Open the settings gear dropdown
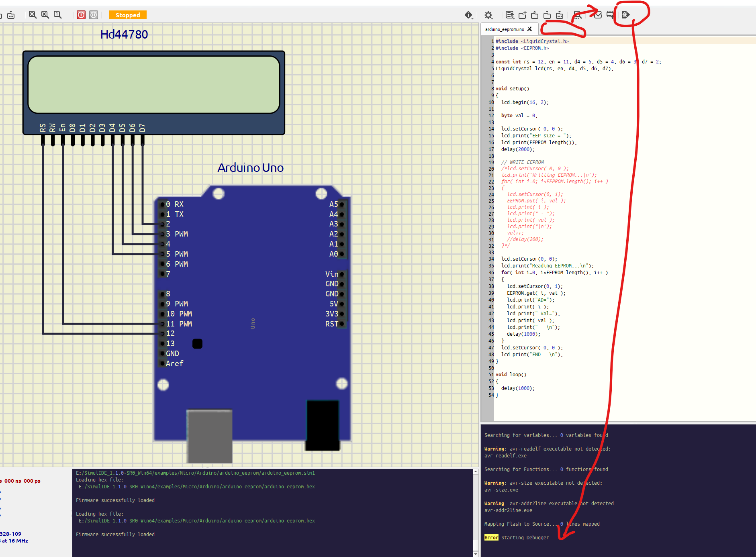The height and width of the screenshot is (557, 756). (488, 15)
